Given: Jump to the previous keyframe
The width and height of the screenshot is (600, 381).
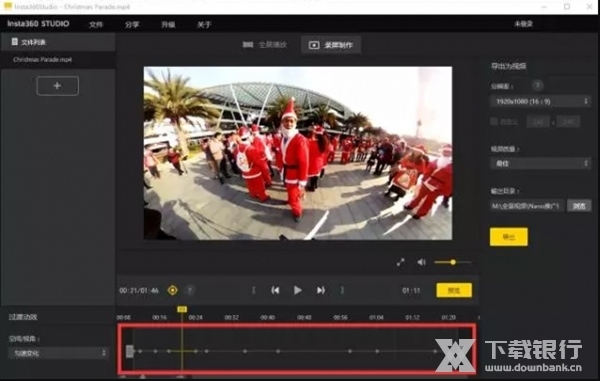Looking at the screenshot, I should 275,290.
